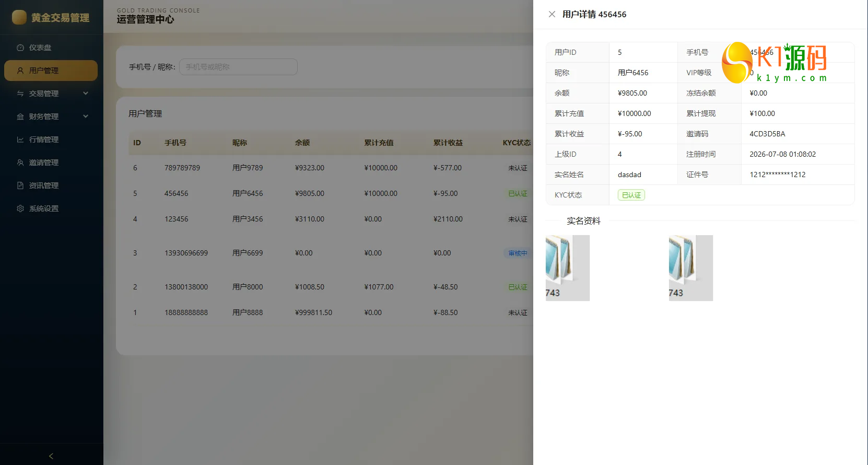Click the 手机号 column header
Viewport: 868px width, 465px height.
coord(175,143)
